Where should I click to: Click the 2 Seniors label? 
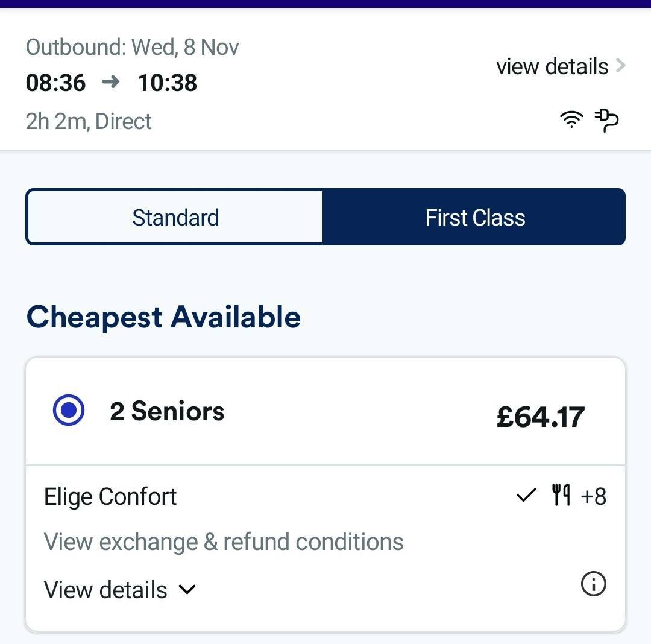(167, 411)
